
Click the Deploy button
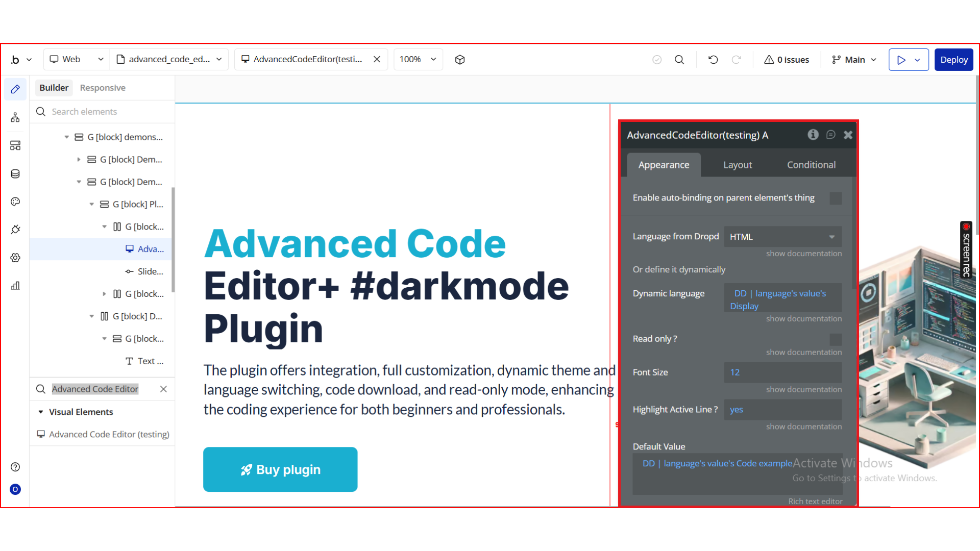click(953, 60)
